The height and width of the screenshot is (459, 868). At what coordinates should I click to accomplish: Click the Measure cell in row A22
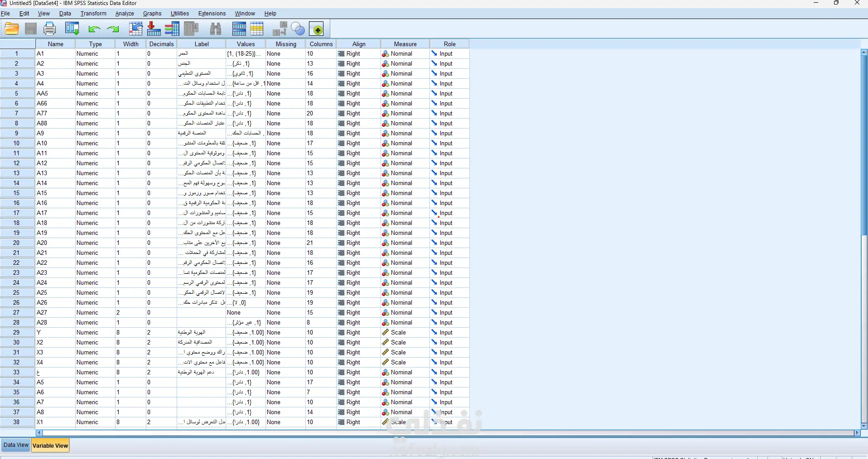pos(405,263)
